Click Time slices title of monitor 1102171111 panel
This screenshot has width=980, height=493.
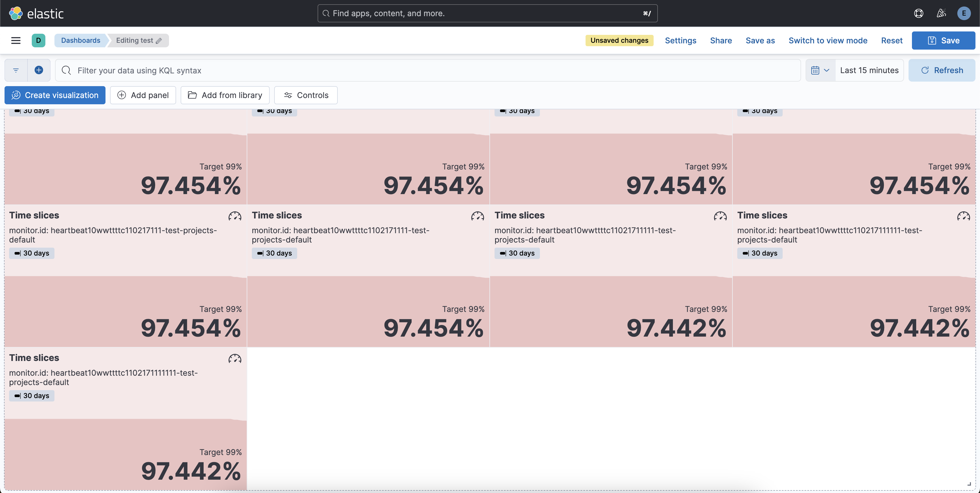click(x=276, y=215)
